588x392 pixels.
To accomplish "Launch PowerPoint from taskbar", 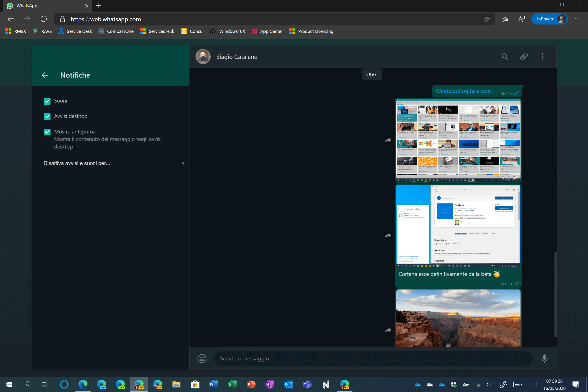I will (251, 384).
